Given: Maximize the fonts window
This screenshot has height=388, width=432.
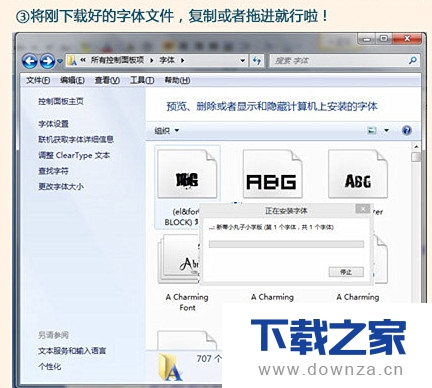Looking at the screenshot, I should [384, 39].
